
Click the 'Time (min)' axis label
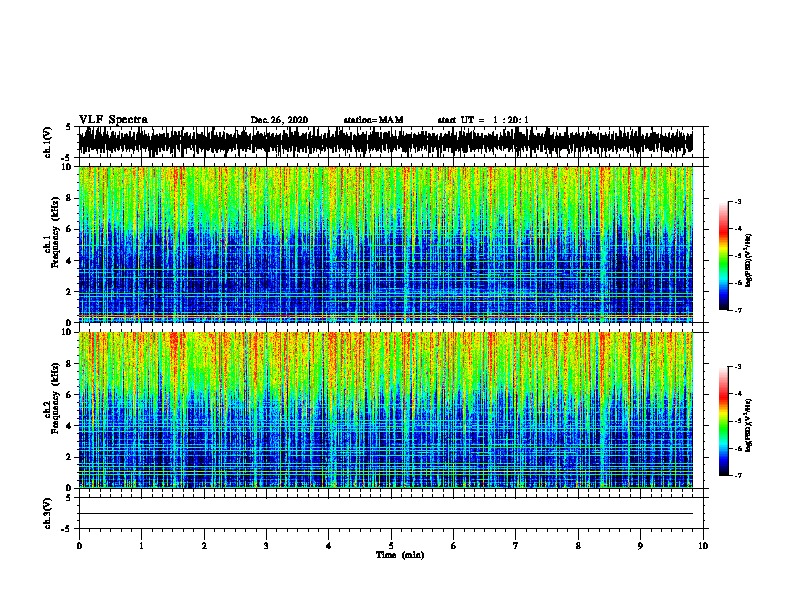point(400,555)
